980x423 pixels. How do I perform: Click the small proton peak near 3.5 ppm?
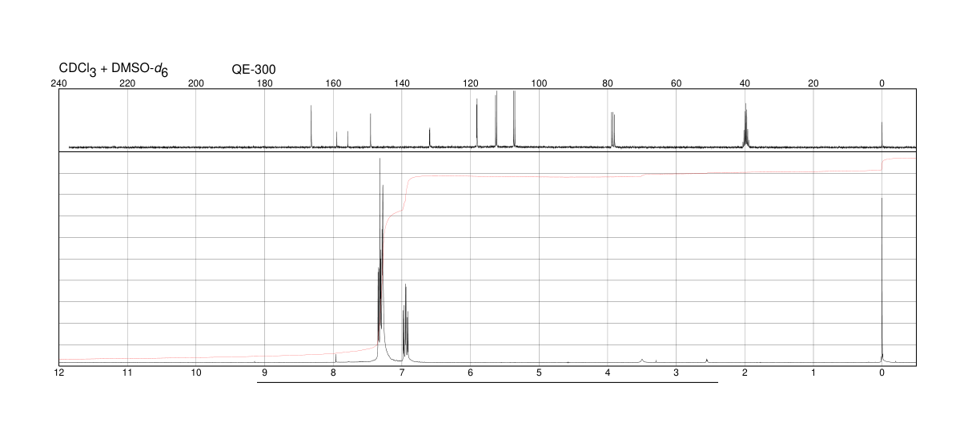click(642, 361)
